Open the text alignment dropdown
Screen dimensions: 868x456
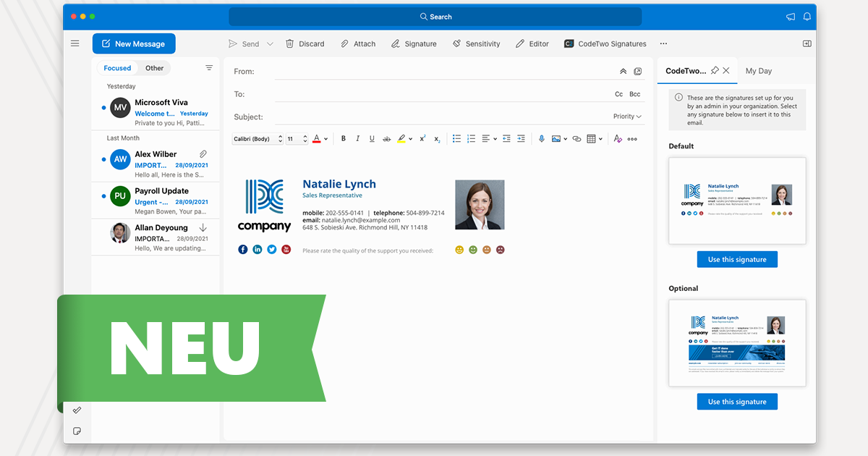[x=489, y=139]
